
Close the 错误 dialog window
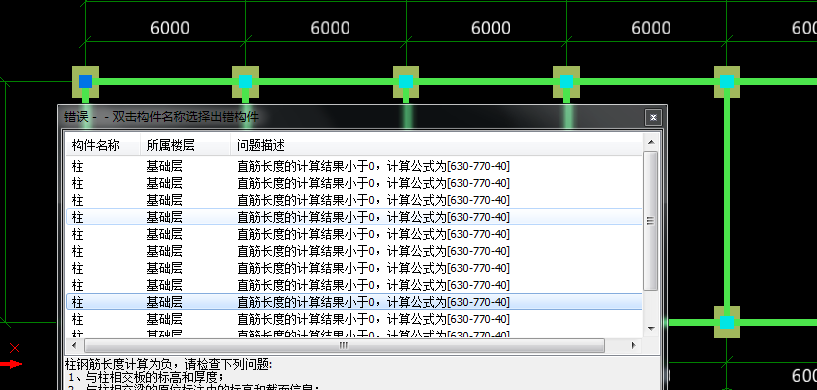click(x=653, y=117)
